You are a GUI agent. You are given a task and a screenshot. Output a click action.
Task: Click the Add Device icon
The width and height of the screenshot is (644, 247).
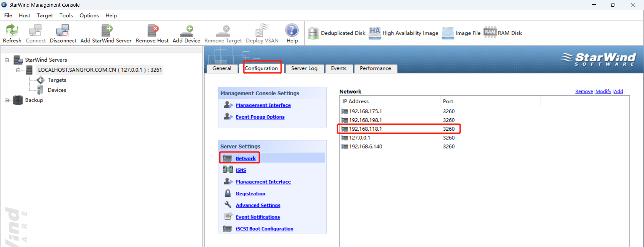click(186, 31)
